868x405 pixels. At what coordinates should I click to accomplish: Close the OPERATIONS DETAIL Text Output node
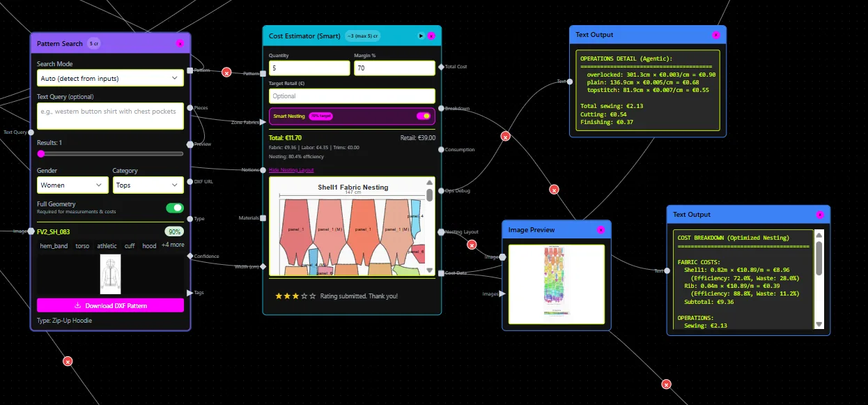(715, 35)
